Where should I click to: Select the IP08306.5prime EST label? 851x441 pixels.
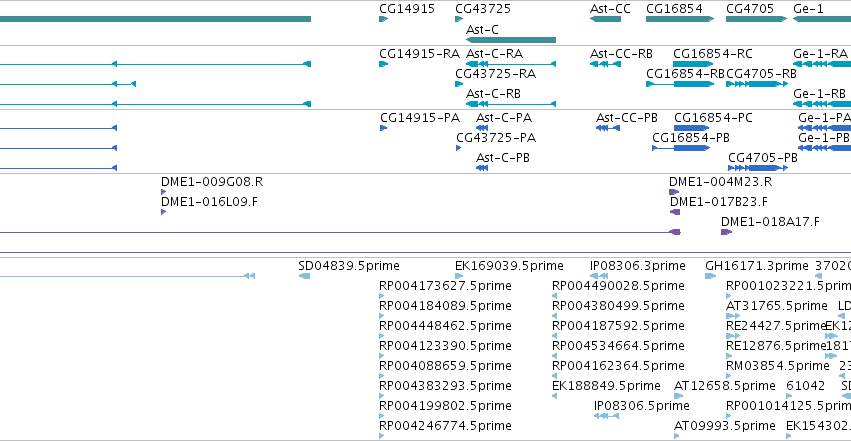coord(642,407)
